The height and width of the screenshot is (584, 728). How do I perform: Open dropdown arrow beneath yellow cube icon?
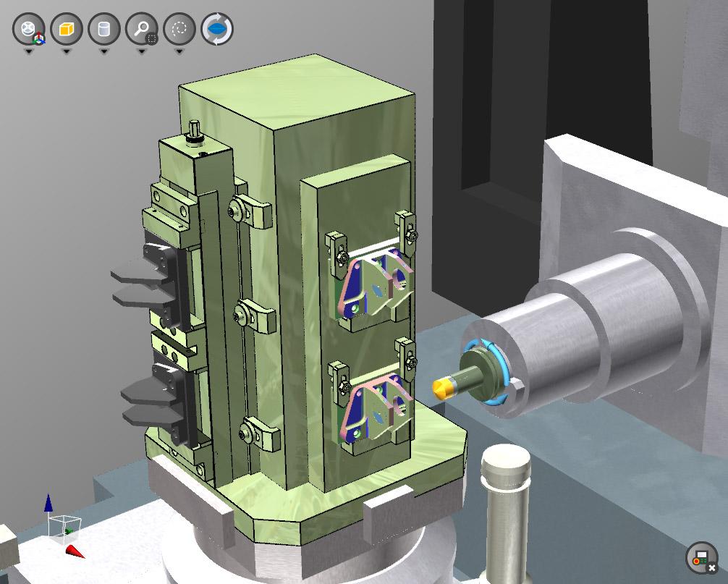tap(67, 52)
